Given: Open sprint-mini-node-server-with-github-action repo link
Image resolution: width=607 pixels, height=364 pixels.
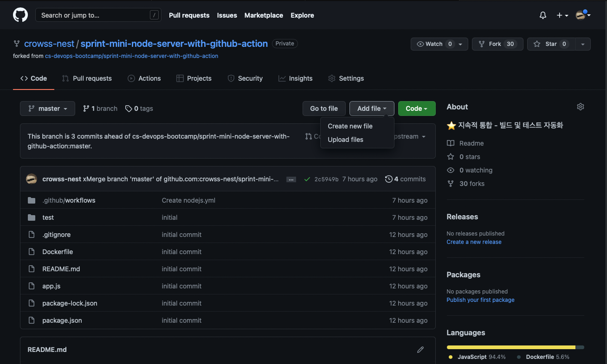Looking at the screenshot, I should click(x=174, y=44).
